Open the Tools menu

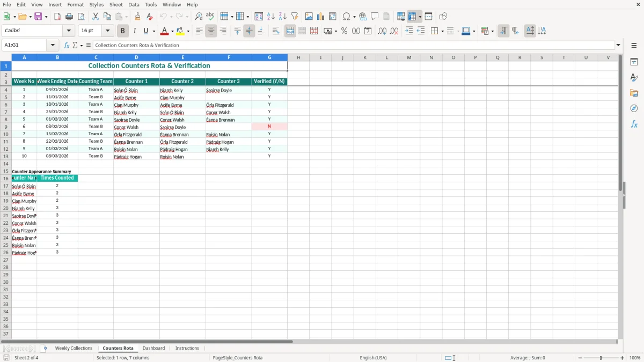coord(151,4)
